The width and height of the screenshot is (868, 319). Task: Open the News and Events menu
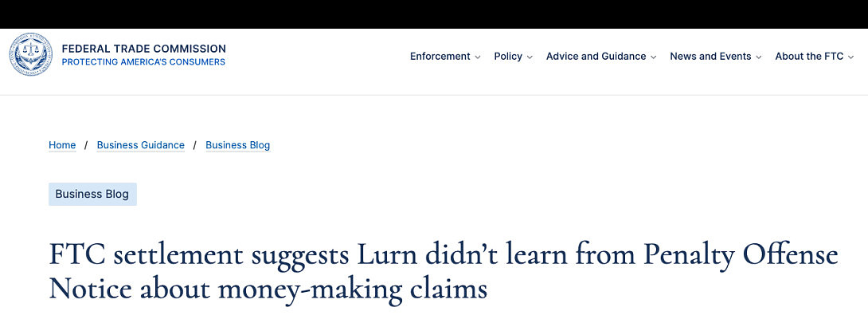pos(710,57)
